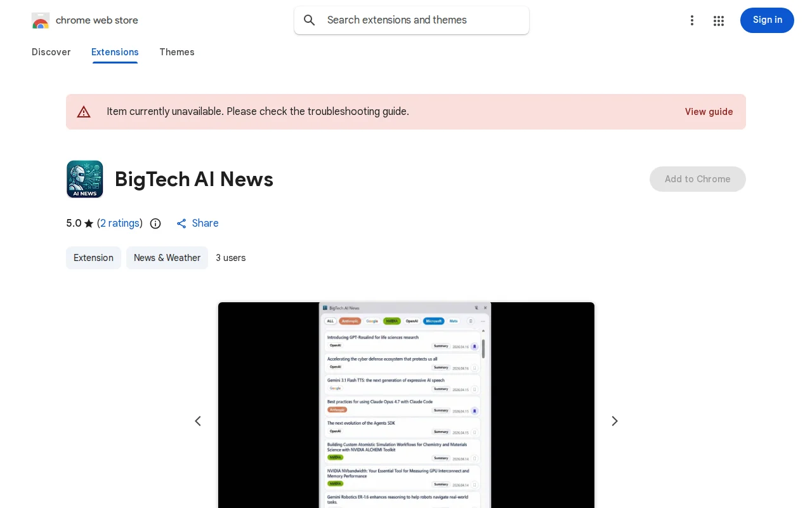The width and height of the screenshot is (812, 508).
Task: Click the search magnifier icon
Action: pos(310,20)
